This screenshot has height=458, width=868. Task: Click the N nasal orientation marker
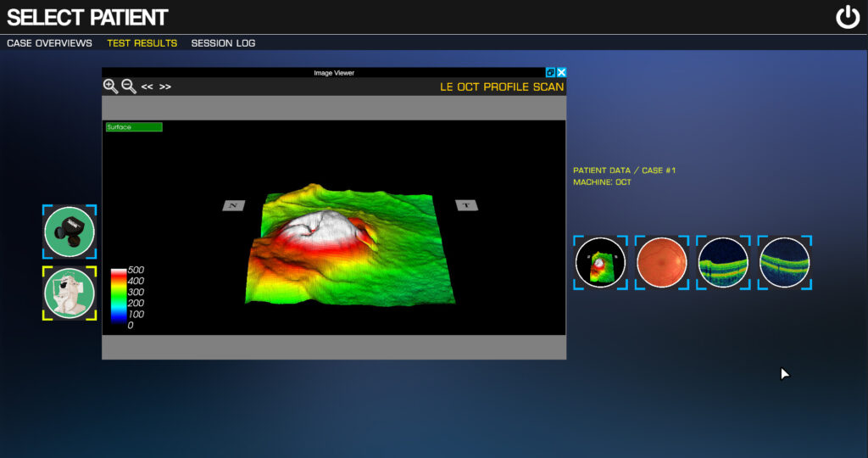pyautogui.click(x=233, y=205)
